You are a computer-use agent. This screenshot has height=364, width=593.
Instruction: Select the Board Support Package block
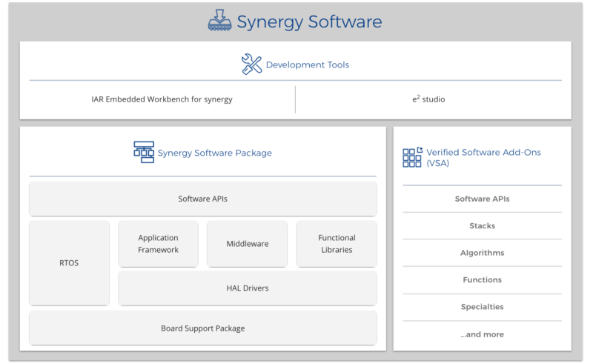coord(202,328)
